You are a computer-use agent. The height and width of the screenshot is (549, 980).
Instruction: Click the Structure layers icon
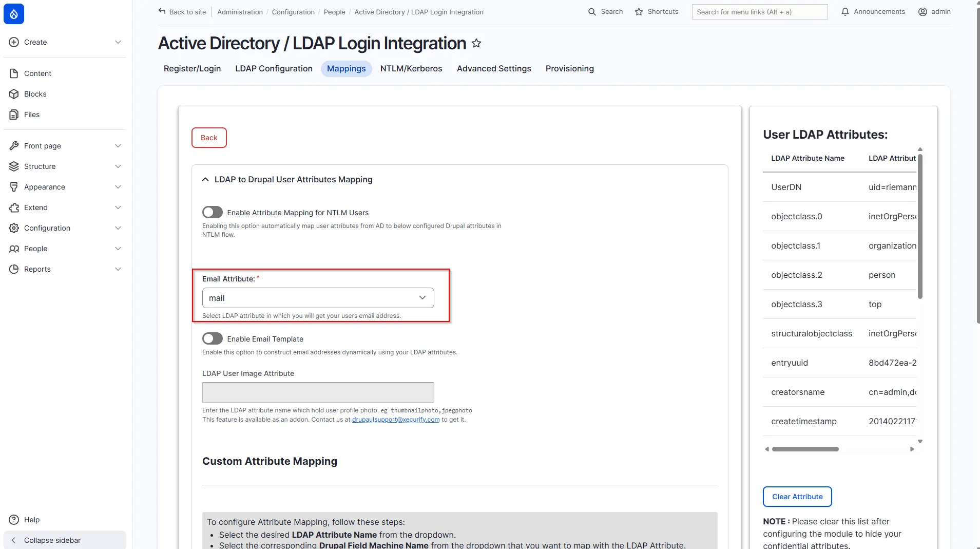(14, 166)
